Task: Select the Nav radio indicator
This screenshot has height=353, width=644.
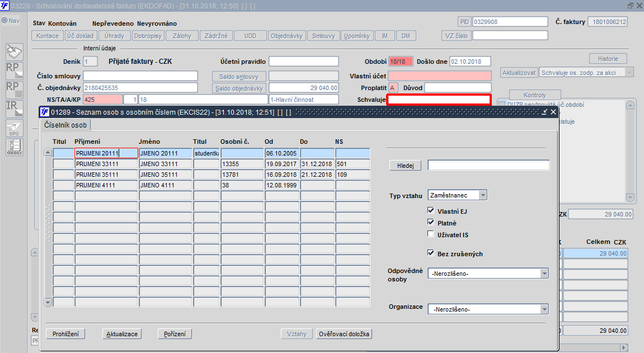Action: pyautogui.click(x=4, y=20)
